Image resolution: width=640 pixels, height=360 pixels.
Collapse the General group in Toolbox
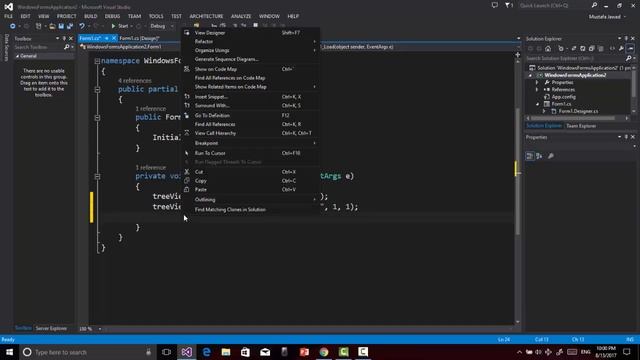pyautogui.click(x=18, y=56)
